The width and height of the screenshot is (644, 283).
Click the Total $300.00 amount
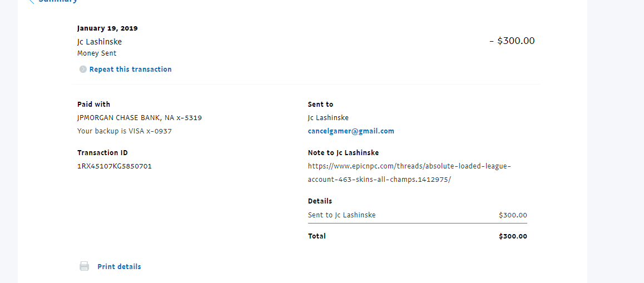pos(513,236)
